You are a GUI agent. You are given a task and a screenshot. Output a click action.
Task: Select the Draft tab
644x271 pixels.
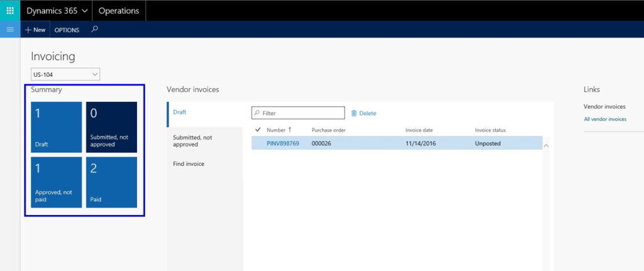tap(180, 113)
